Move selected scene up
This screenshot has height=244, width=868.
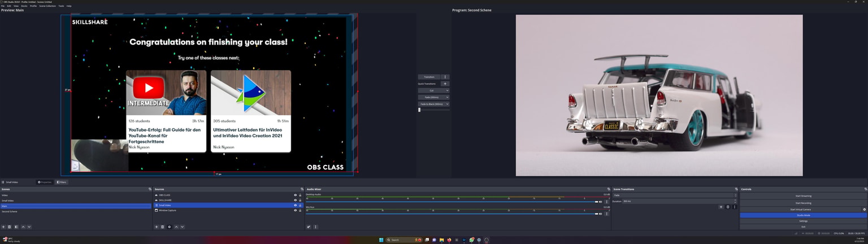pyautogui.click(x=23, y=227)
